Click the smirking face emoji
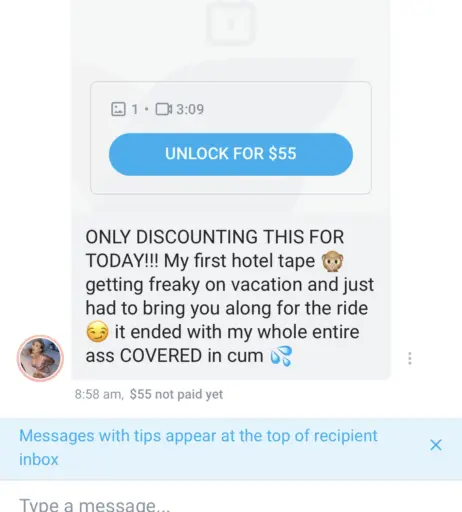 [x=97, y=332]
